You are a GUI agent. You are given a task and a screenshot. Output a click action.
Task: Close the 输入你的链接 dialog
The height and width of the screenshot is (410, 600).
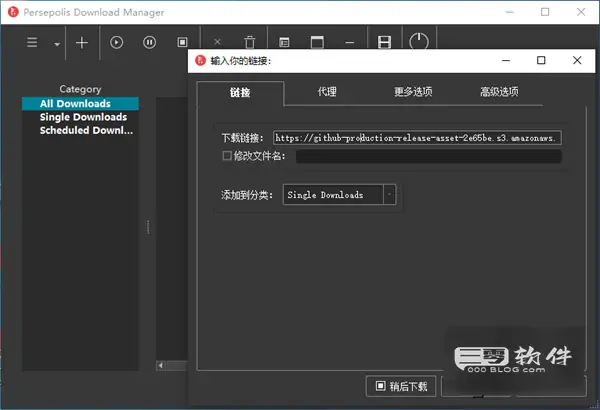click(577, 60)
